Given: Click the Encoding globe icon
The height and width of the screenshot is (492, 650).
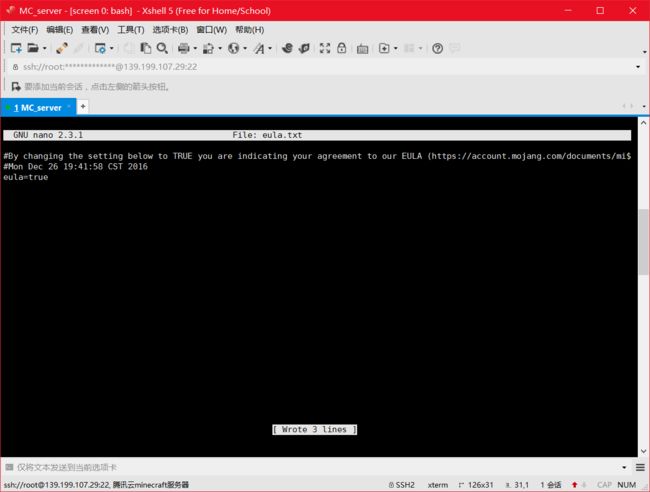Looking at the screenshot, I should [233, 48].
